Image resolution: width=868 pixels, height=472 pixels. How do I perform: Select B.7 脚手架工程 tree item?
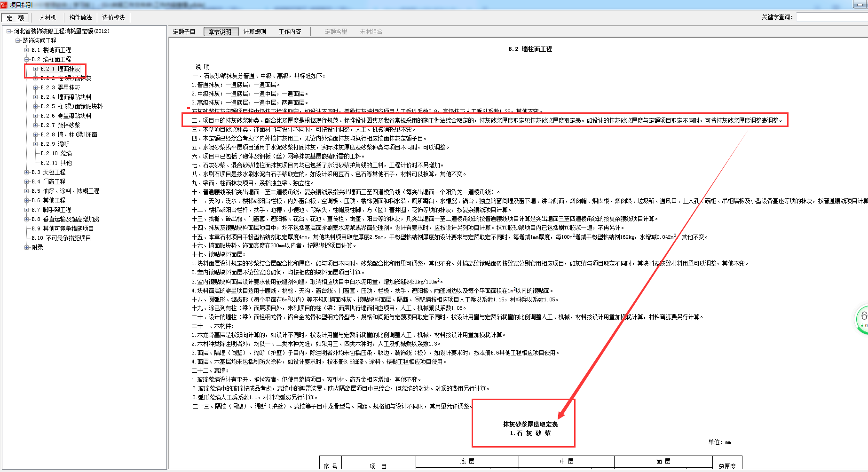pyautogui.click(x=51, y=210)
